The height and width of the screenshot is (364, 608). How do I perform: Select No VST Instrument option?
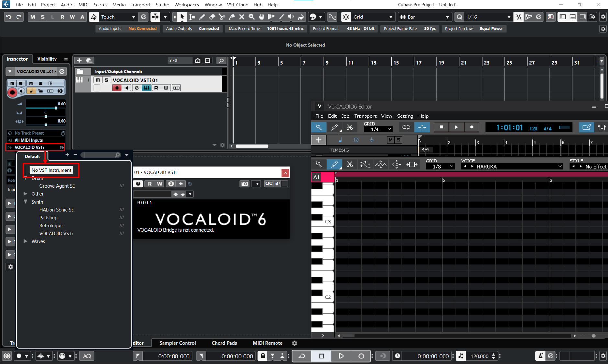pyautogui.click(x=51, y=170)
